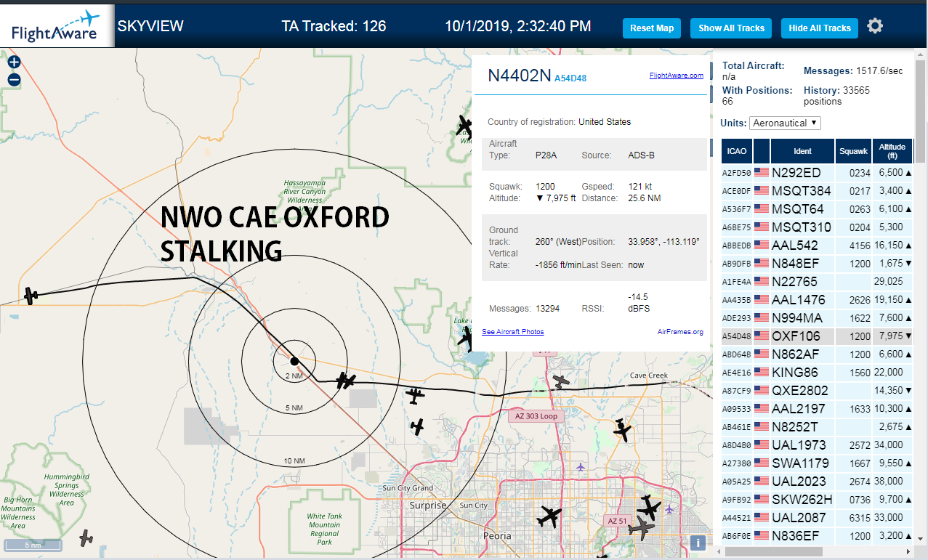Select the QXE2802 aircraft row
This screenshot has width=928, height=560.
817,391
